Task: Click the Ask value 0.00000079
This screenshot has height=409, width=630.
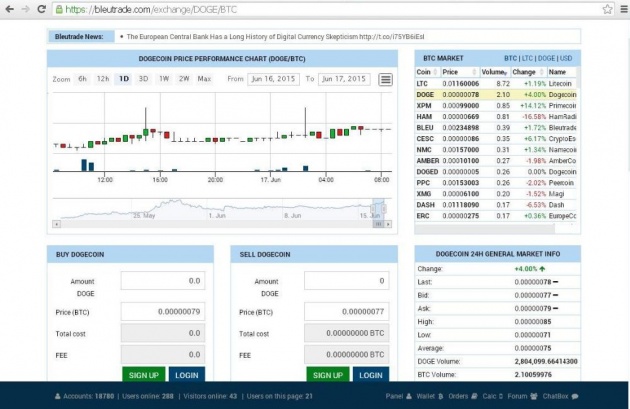Action: pos(533,309)
